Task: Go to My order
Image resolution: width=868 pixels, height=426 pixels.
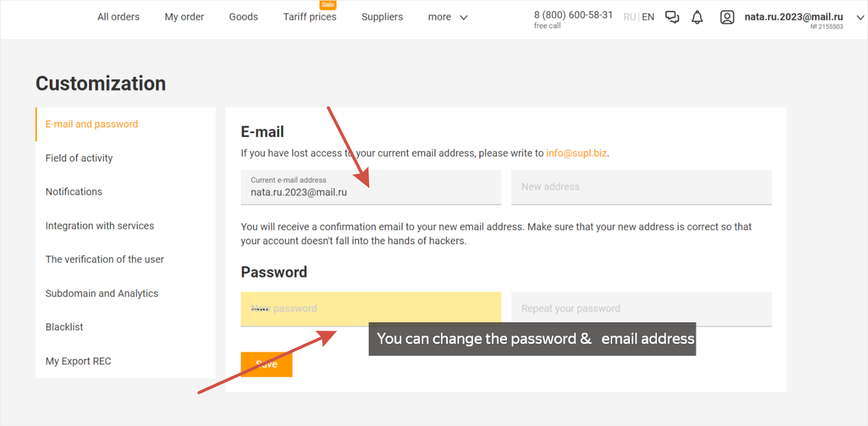Action: pyautogui.click(x=184, y=17)
